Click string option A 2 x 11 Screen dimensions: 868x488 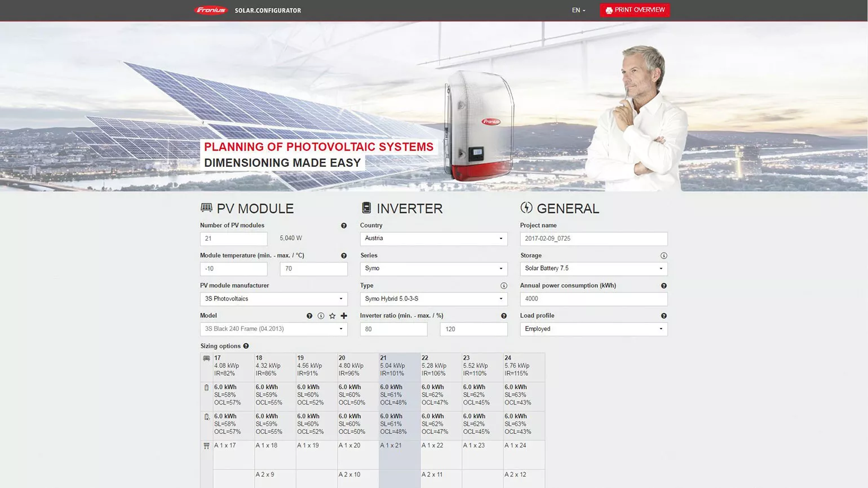[432, 475]
